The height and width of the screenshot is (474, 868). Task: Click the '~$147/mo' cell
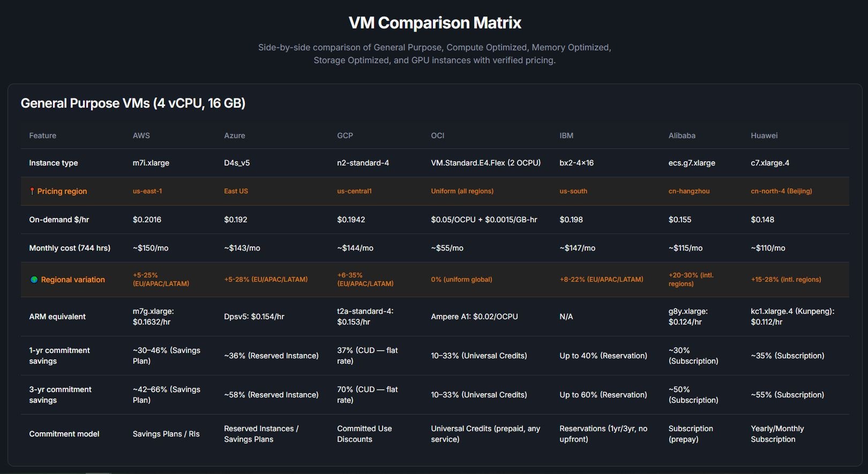pyautogui.click(x=578, y=248)
